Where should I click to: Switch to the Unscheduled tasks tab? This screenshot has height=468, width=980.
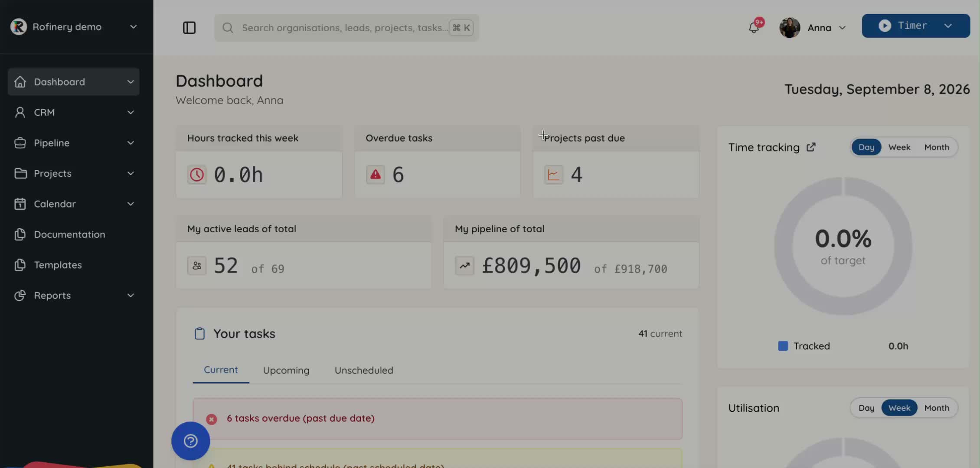(364, 370)
